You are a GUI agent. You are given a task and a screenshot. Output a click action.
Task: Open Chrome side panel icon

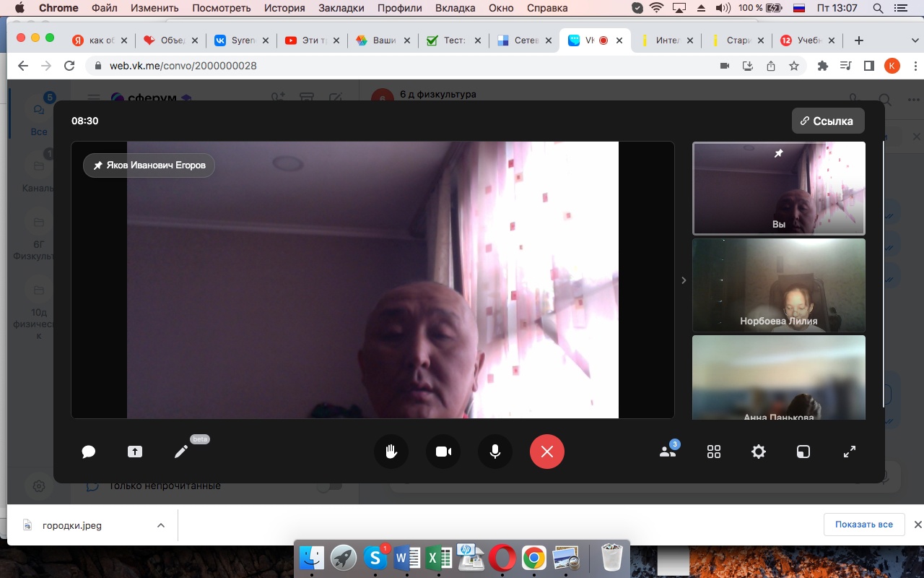[869, 66]
